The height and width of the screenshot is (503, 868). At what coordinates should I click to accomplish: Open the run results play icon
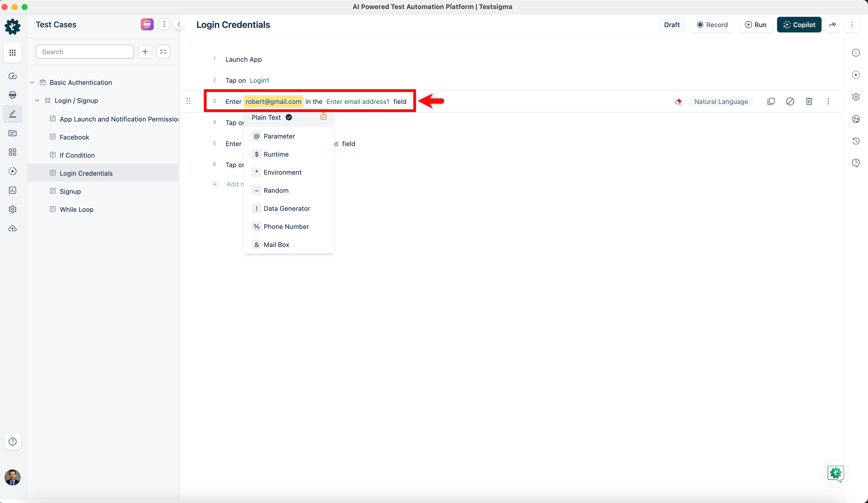(12, 171)
